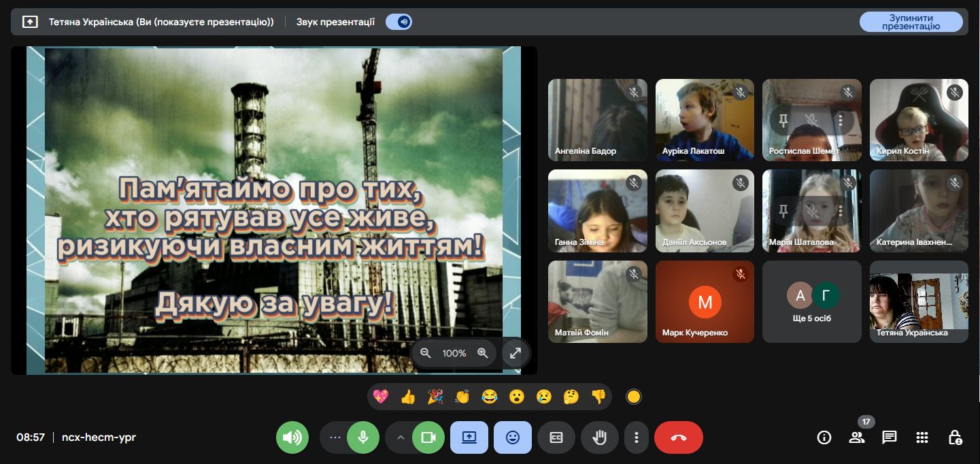The width and height of the screenshot is (980, 464).
Task: Show the participants list
Action: click(856, 437)
